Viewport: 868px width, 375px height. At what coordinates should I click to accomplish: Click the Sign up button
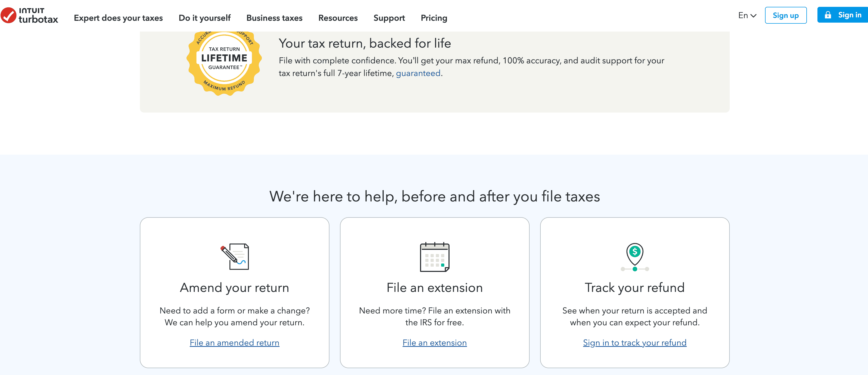coord(786,15)
